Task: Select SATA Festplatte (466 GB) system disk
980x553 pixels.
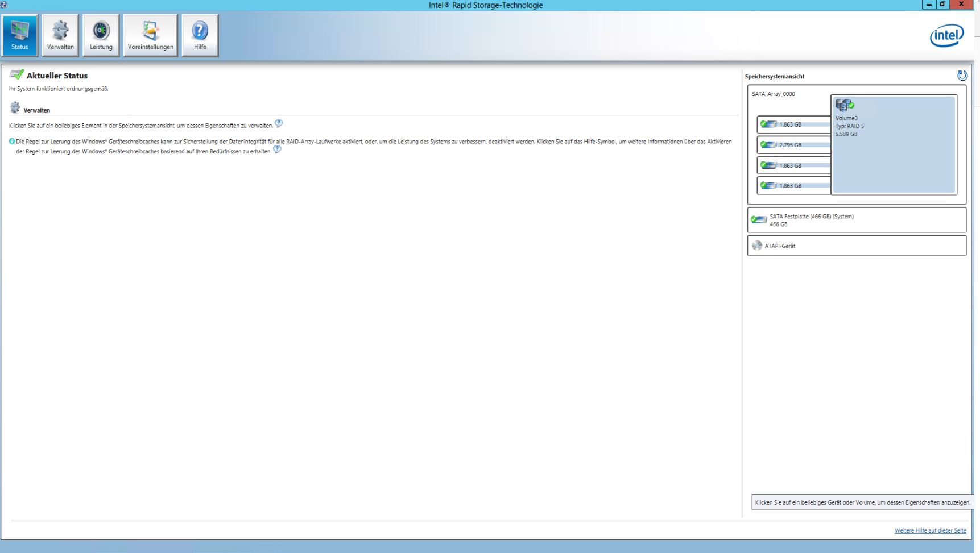Action: 857,220
